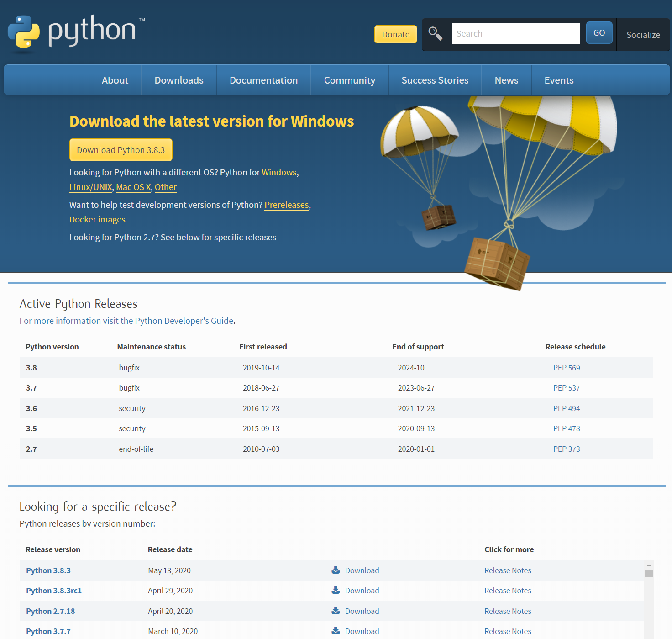Viewport: 672px width, 639px height.
Task: Select the 2019-10-14 first released date
Action: coord(261,368)
